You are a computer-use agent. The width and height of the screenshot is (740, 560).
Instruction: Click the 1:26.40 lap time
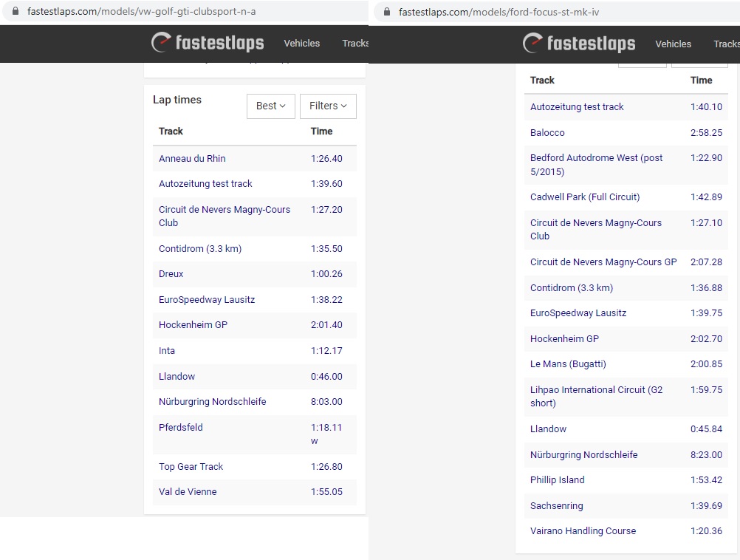click(326, 159)
